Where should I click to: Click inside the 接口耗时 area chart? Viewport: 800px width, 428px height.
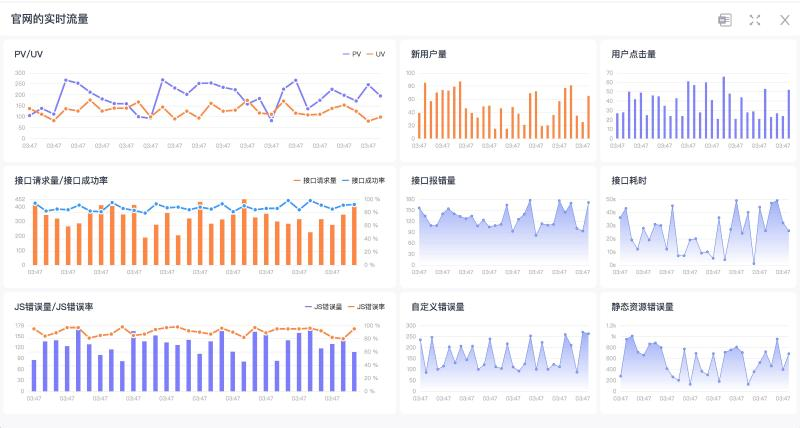[x=704, y=232]
